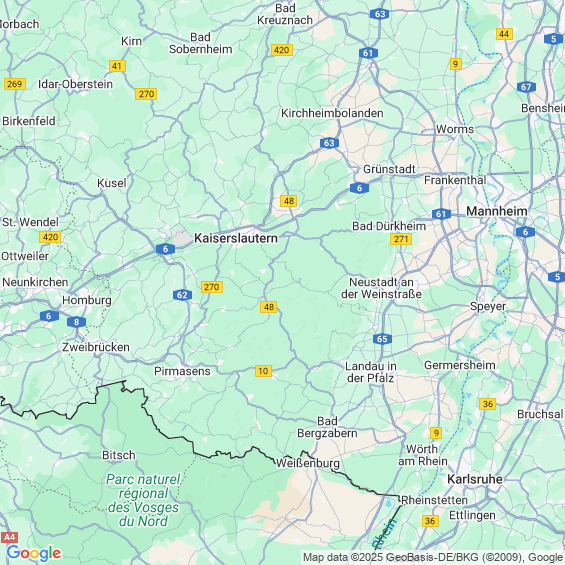565x565 pixels.
Task: Open the Google logo link
Action: tap(34, 553)
